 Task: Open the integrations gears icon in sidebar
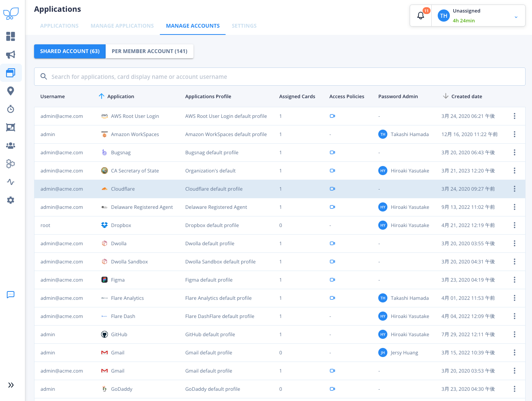(x=11, y=164)
